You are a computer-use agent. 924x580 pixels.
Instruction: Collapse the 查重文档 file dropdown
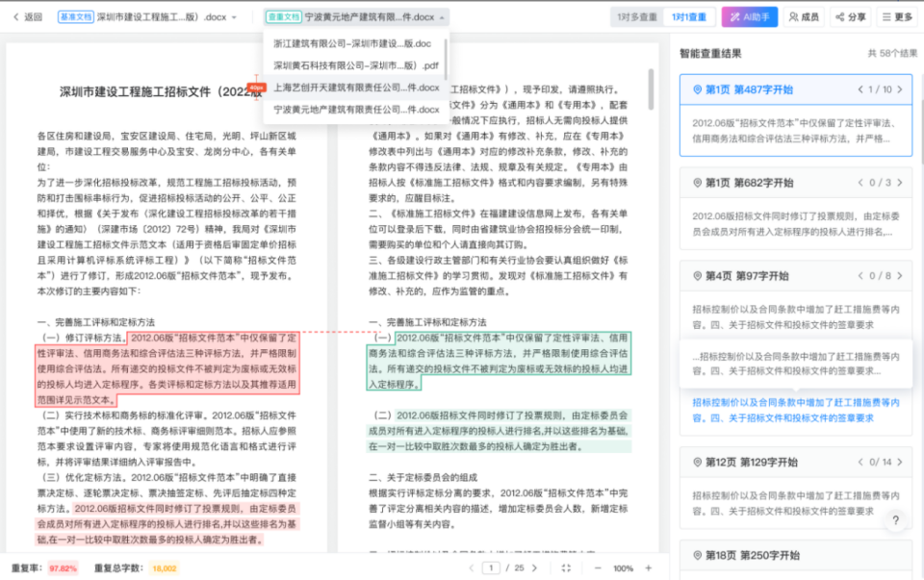click(x=442, y=17)
